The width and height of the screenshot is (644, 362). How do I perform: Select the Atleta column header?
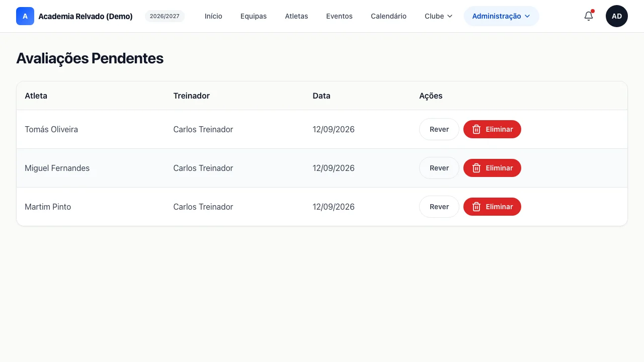(36, 96)
